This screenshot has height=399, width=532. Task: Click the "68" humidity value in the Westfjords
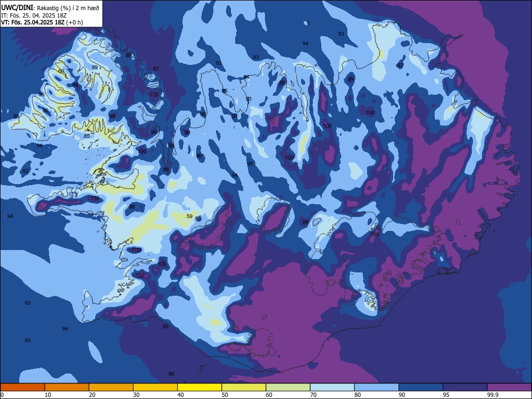[x=61, y=71]
